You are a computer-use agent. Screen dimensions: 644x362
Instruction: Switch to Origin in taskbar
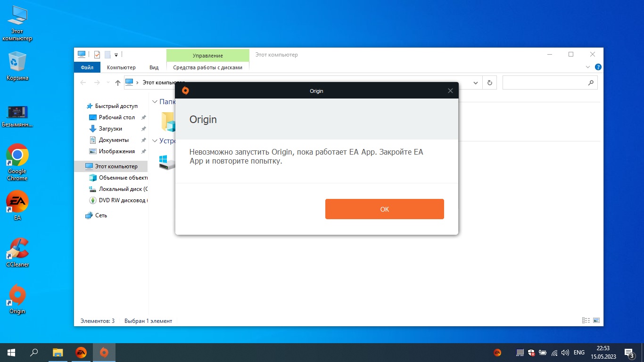pos(104,352)
